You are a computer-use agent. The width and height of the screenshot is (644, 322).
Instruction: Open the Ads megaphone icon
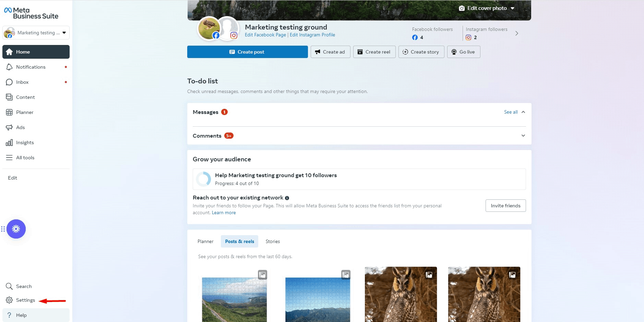[9, 127]
